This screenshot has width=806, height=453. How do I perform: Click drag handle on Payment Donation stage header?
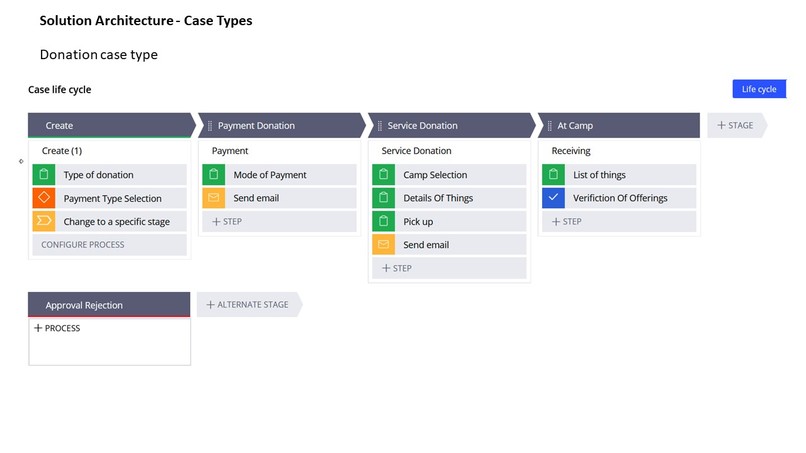point(210,126)
